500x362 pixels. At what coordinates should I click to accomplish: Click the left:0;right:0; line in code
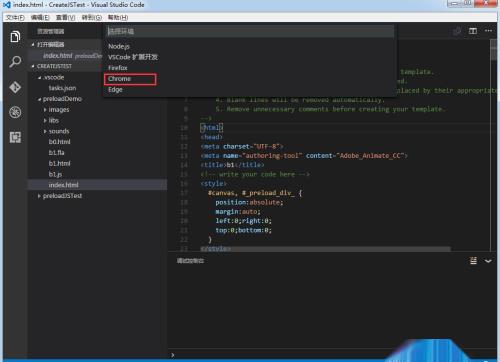point(243,221)
